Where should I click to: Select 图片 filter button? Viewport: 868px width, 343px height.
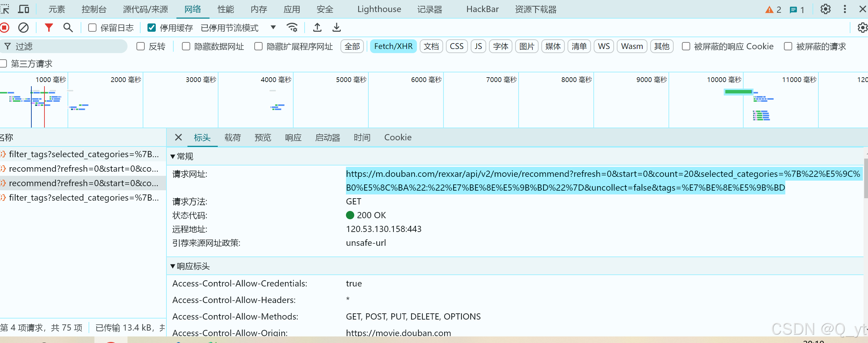(527, 46)
